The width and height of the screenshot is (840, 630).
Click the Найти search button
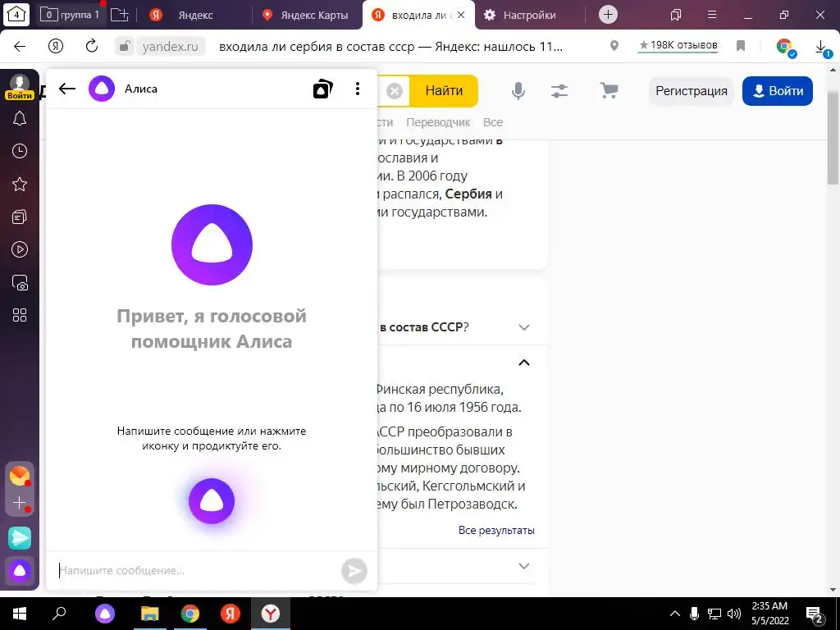pyautogui.click(x=444, y=91)
